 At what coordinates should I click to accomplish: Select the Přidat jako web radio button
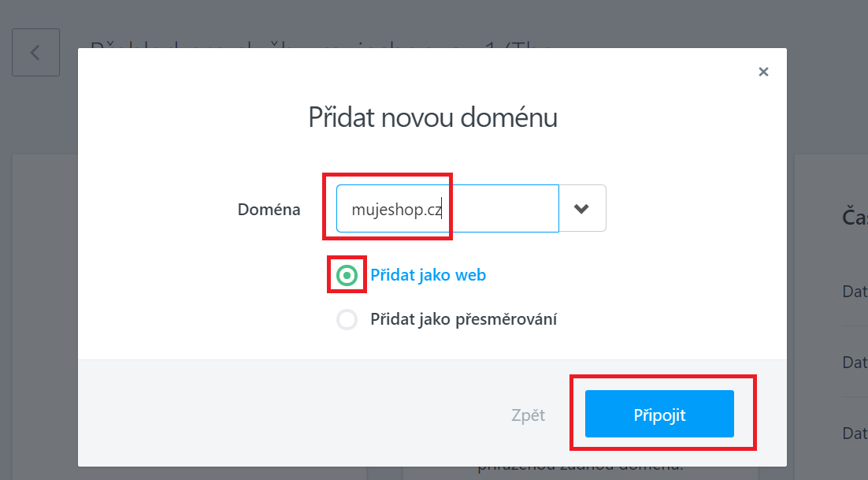[347, 275]
